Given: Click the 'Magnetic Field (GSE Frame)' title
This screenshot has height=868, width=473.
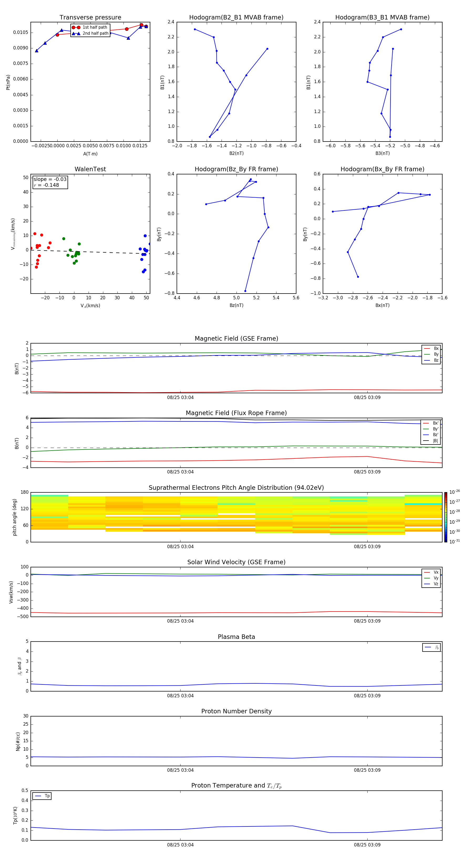Looking at the screenshot, I should pyautogui.click(x=236, y=339).
